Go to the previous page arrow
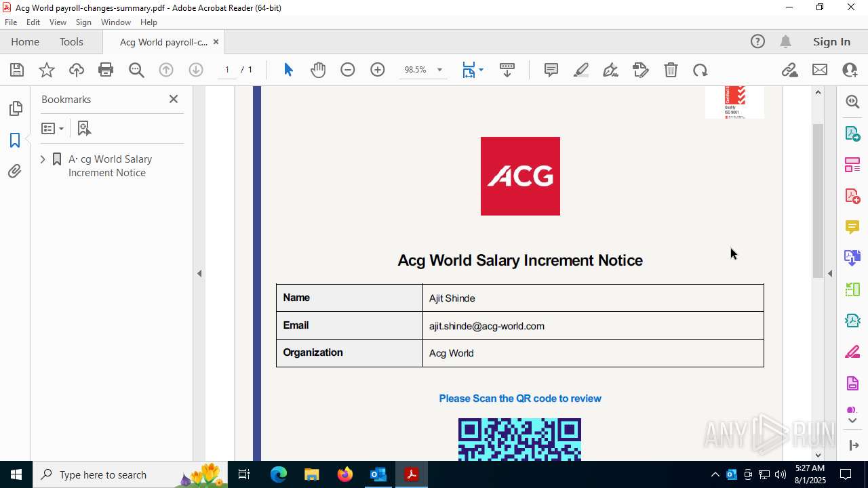The image size is (868, 488). tap(166, 70)
